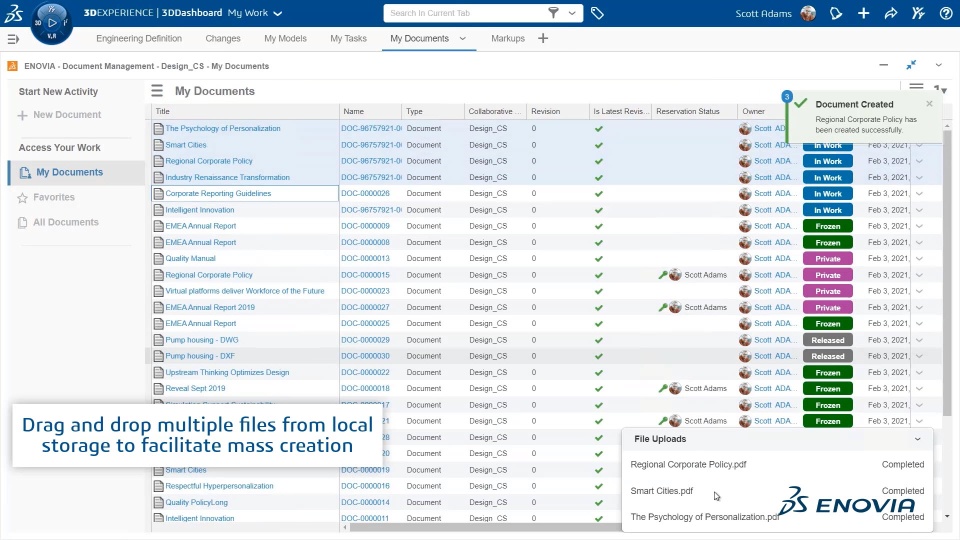Click the search in current tab field
The image size is (960, 540).
(x=465, y=13)
